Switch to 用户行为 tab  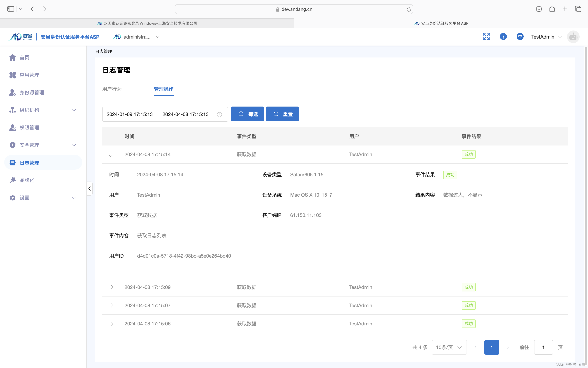[x=112, y=89]
